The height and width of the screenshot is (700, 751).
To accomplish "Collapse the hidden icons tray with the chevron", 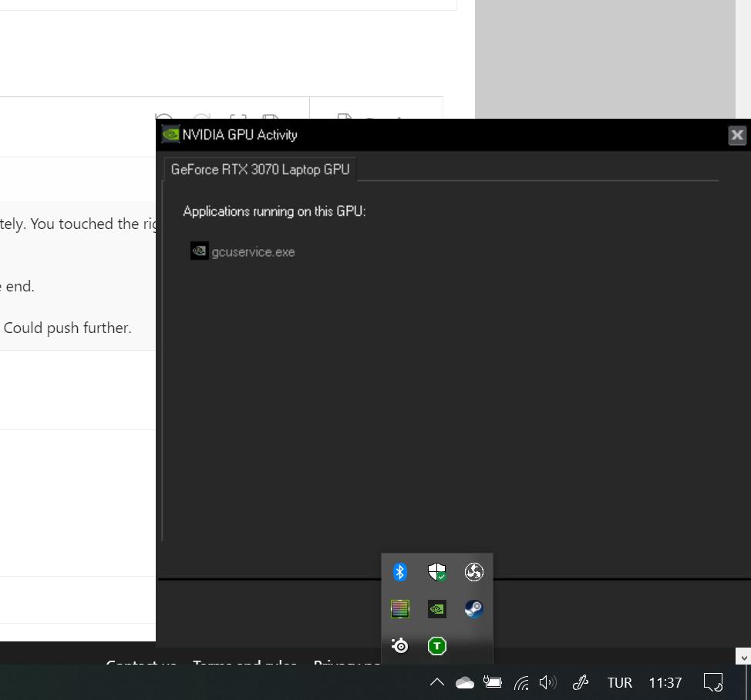I will [437, 682].
